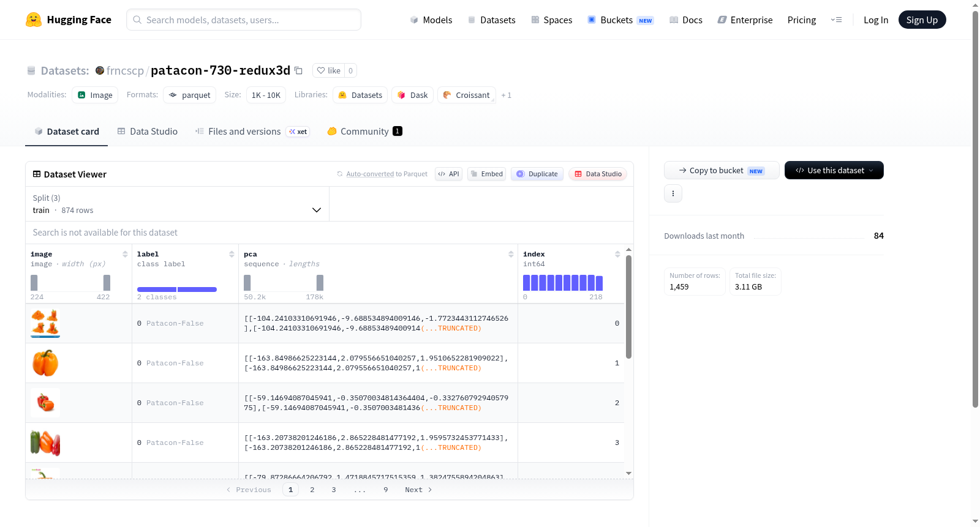The image size is (980, 527).
Task: Open the Community tab
Action: [x=364, y=131]
